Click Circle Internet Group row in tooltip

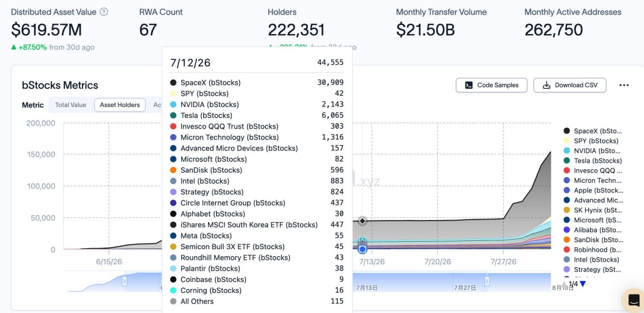[257, 203]
